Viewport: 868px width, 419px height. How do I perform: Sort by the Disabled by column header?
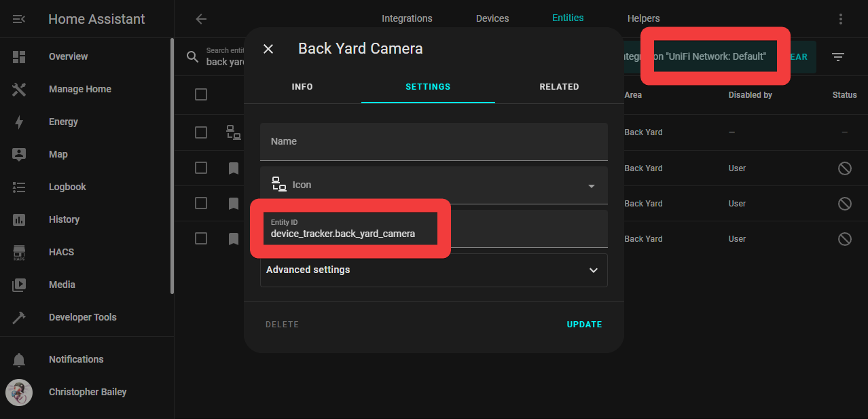(750, 95)
